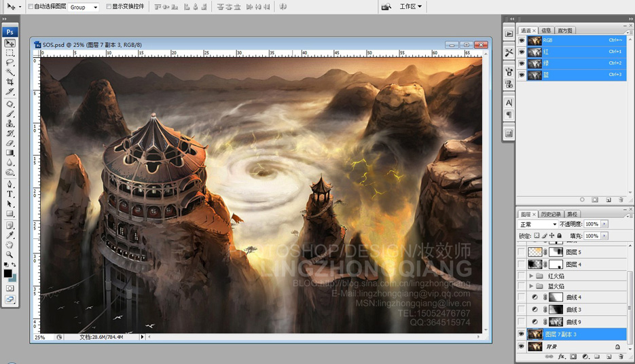Switch to the 信息 tab
The width and height of the screenshot is (635, 364).
click(546, 31)
